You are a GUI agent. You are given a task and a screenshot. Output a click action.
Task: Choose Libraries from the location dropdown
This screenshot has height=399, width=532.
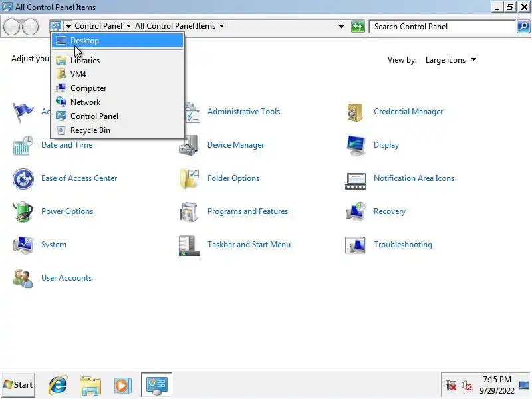tap(118, 61)
